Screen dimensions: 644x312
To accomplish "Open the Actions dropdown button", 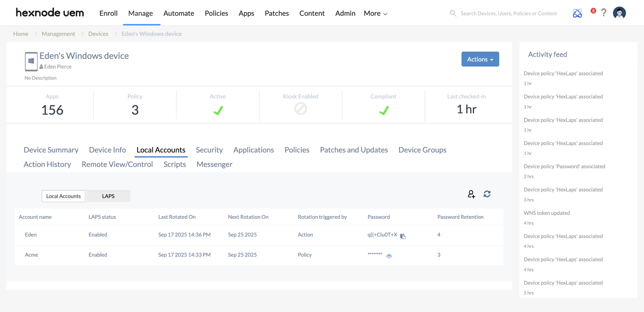I will pyautogui.click(x=480, y=59).
